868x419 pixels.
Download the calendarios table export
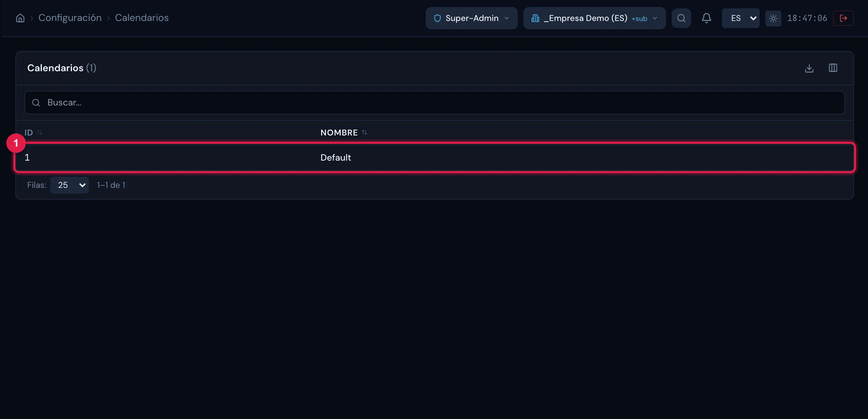pos(809,68)
